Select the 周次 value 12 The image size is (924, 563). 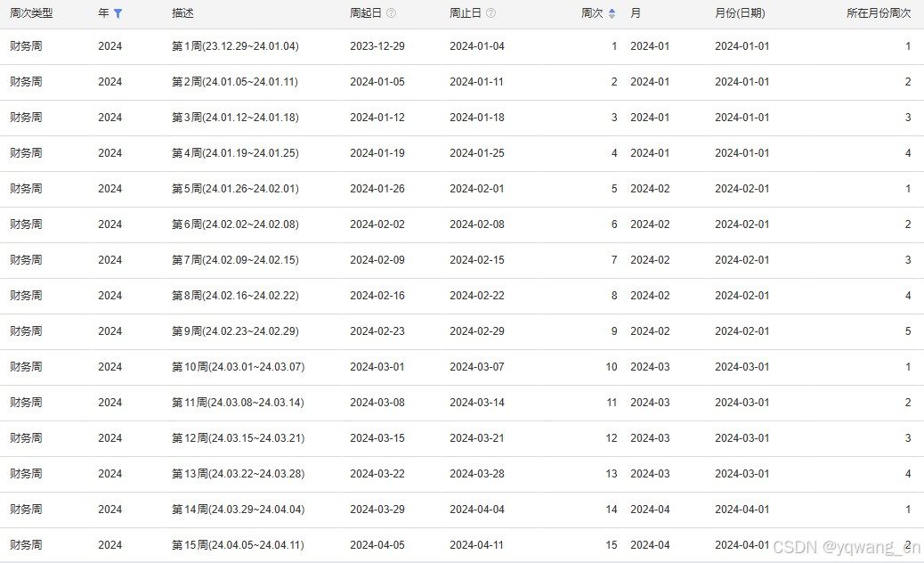pos(611,438)
